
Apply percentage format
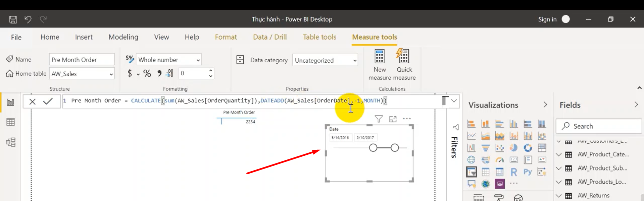pos(147,73)
